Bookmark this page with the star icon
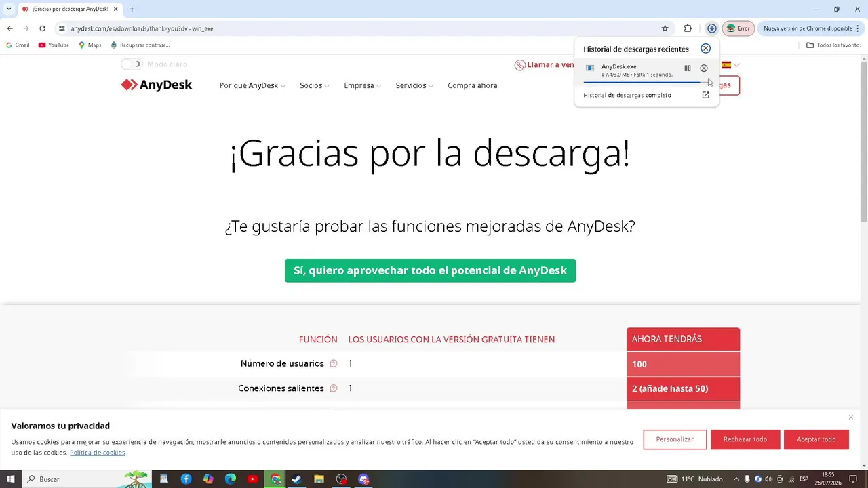 pyautogui.click(x=665, y=28)
